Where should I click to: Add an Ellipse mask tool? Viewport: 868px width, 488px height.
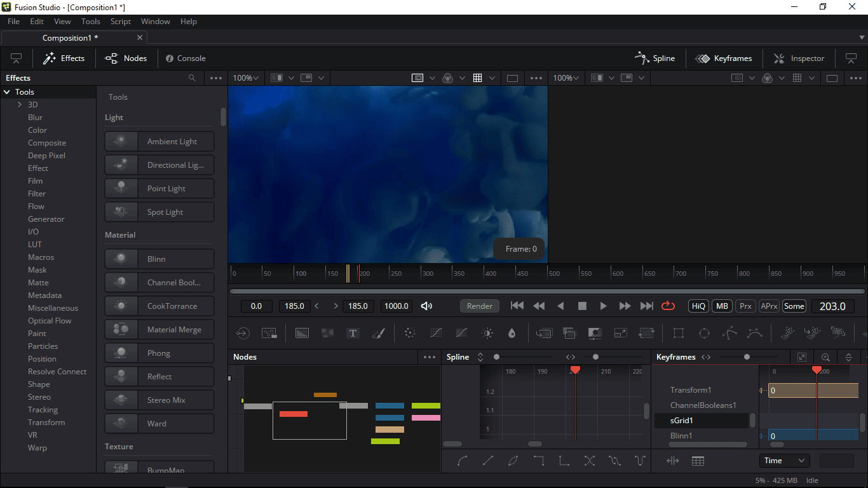pyautogui.click(x=704, y=333)
